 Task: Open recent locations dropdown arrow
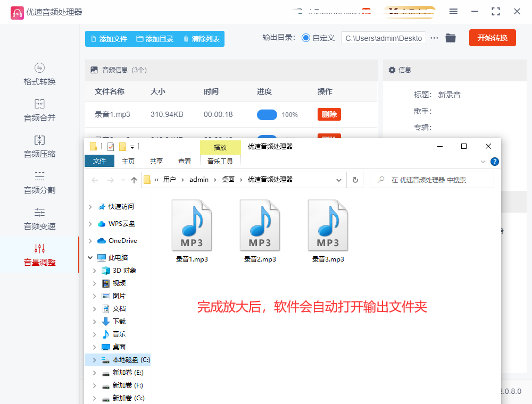[x=123, y=180]
